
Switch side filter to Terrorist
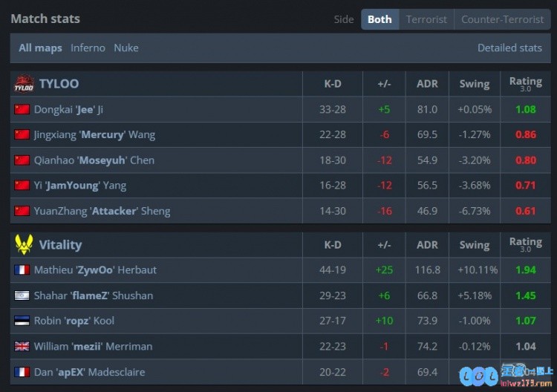pyautogui.click(x=426, y=19)
